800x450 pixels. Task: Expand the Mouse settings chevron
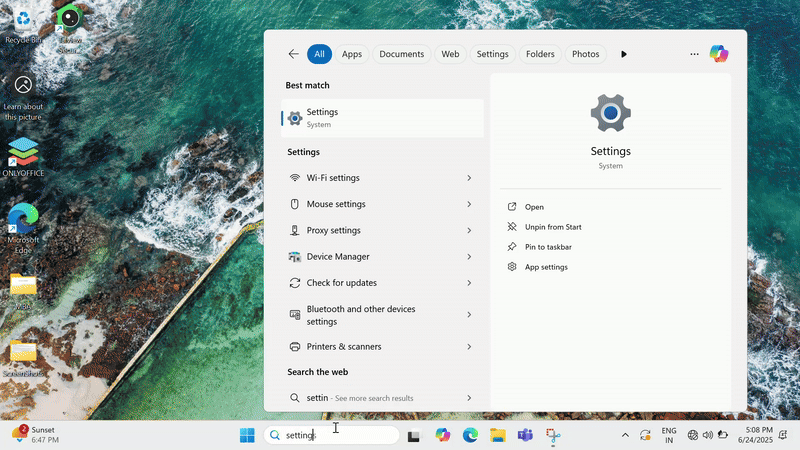pyautogui.click(x=469, y=204)
